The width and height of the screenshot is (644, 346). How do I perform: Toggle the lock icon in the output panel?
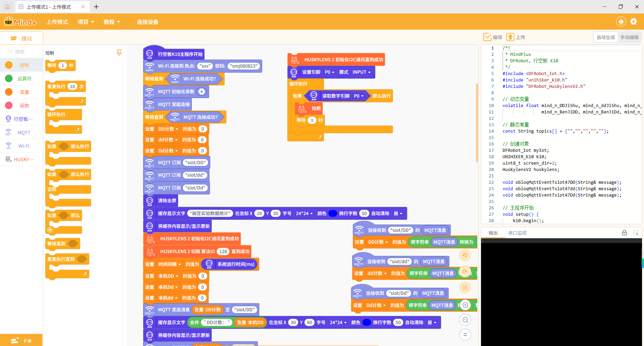(624, 233)
